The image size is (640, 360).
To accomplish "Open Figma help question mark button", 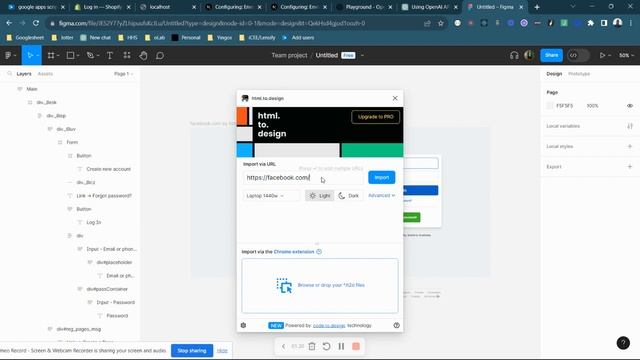I will [623, 343].
